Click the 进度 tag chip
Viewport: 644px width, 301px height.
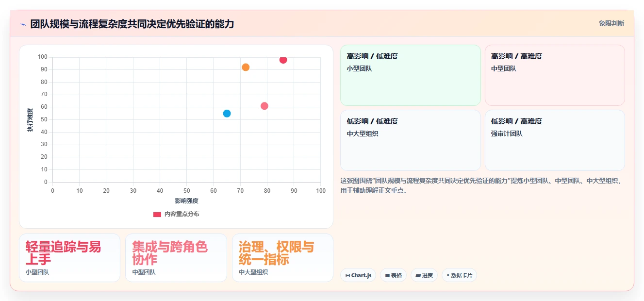(424, 275)
